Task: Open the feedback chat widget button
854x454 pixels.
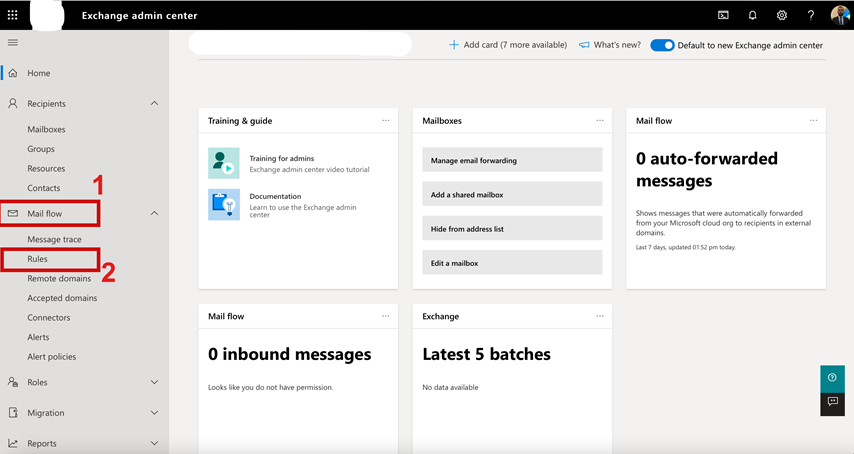Action: tap(832, 402)
